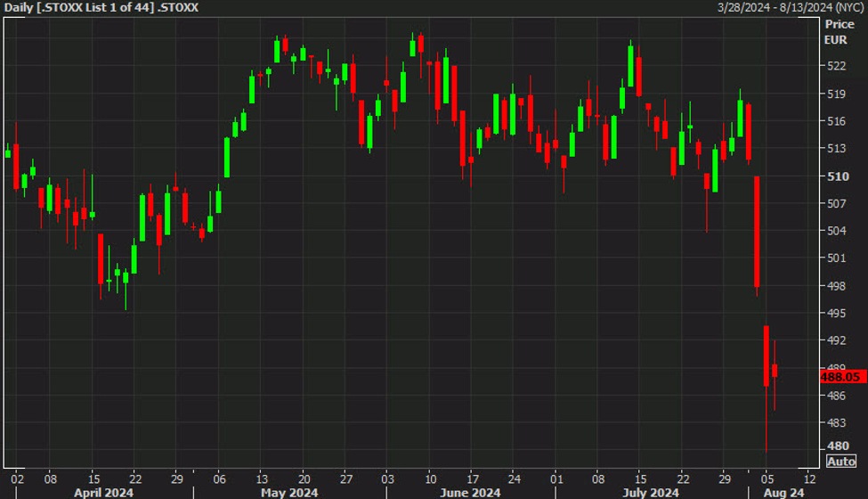Click the 'May 2024' month label
This screenshot has width=868, height=499.
pyautogui.click(x=289, y=493)
